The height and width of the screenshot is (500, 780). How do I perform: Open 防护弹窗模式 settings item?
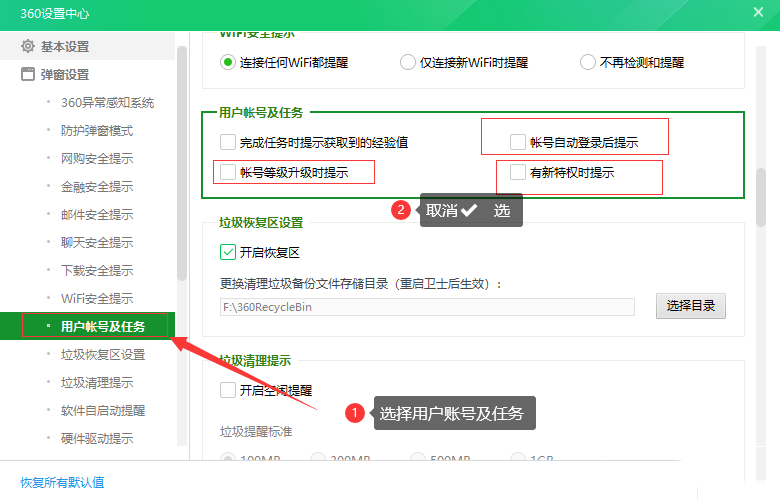pos(97,131)
